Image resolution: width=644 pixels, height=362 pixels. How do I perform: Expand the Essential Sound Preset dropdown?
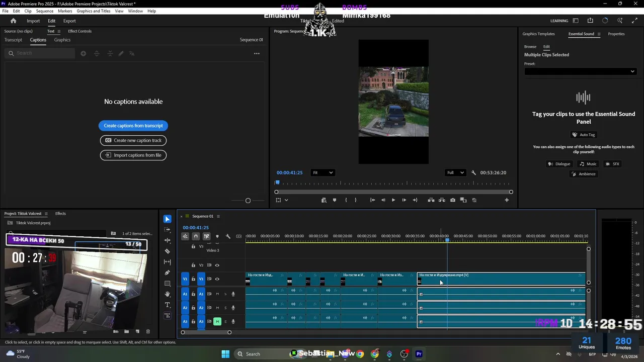[x=580, y=71]
